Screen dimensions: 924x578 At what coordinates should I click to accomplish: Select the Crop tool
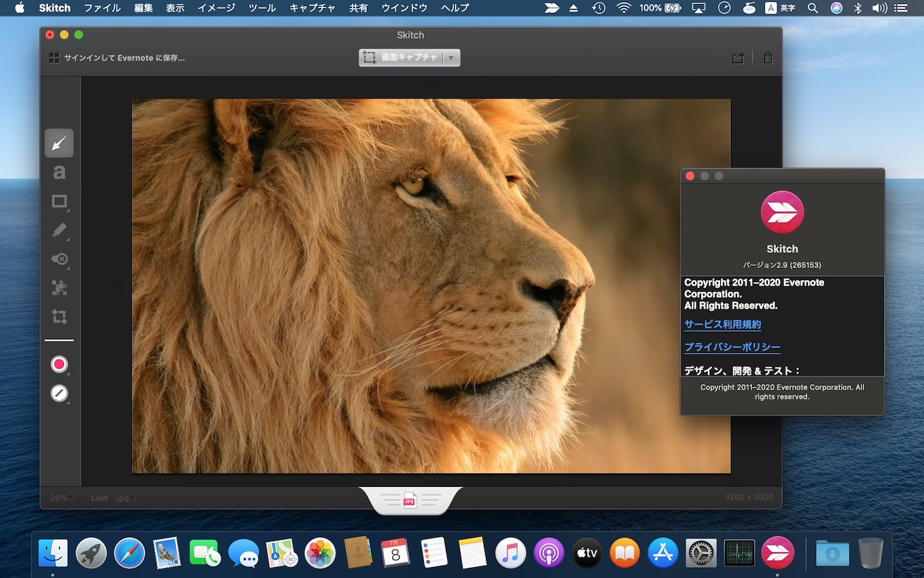pos(60,317)
